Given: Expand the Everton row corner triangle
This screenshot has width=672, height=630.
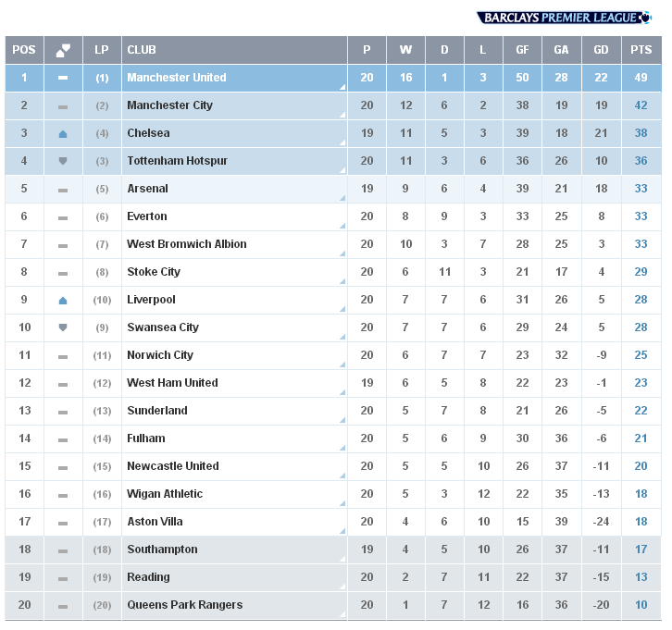Looking at the screenshot, I should pos(342,226).
